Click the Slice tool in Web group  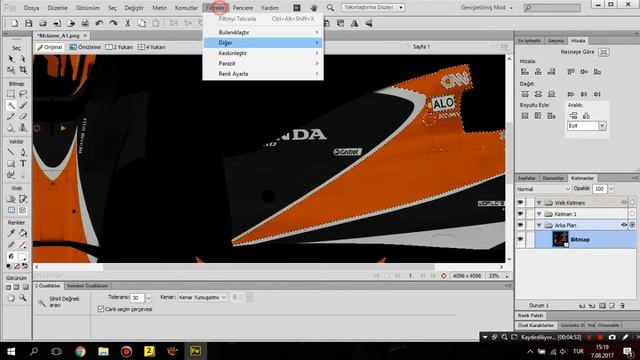(23, 199)
